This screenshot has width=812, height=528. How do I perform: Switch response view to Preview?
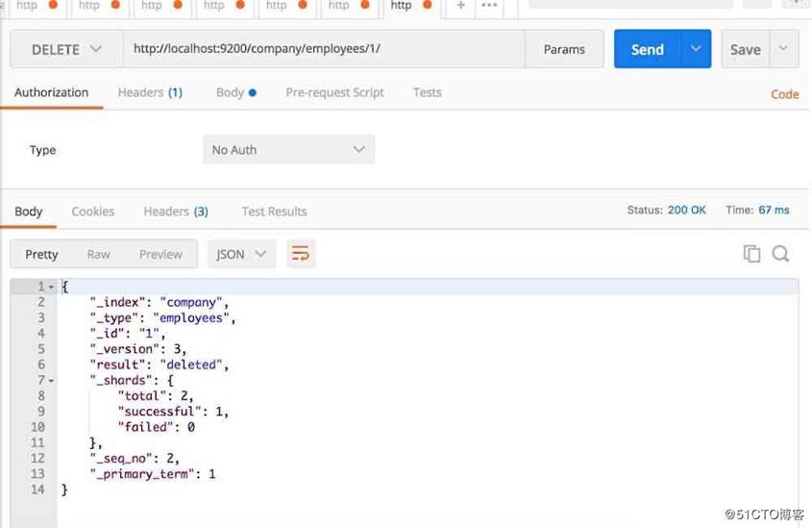160,254
